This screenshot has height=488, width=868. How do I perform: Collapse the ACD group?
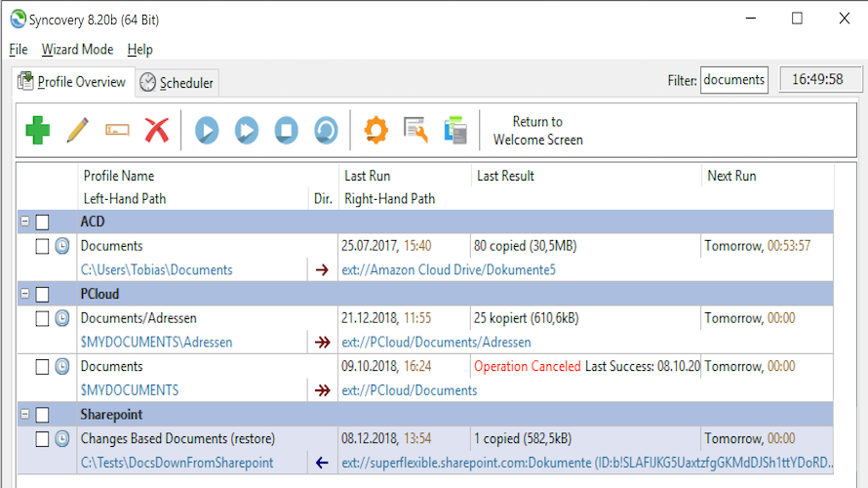tap(25, 221)
